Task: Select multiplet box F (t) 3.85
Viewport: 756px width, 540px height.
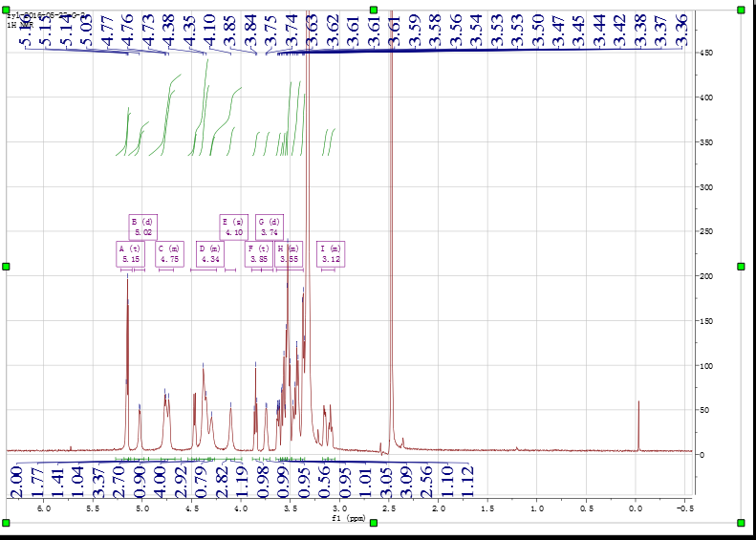Action: (259, 254)
